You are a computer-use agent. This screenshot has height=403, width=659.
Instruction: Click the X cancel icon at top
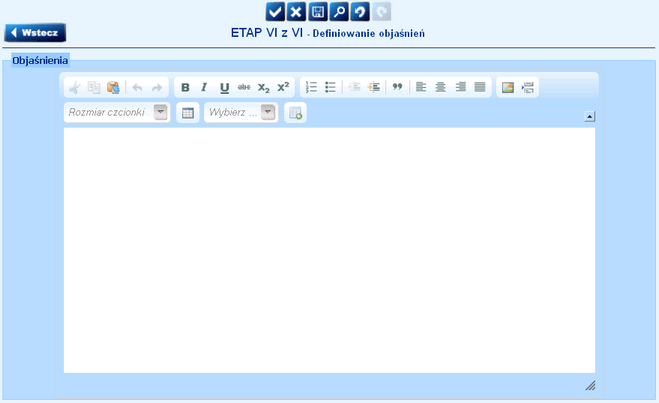point(296,11)
